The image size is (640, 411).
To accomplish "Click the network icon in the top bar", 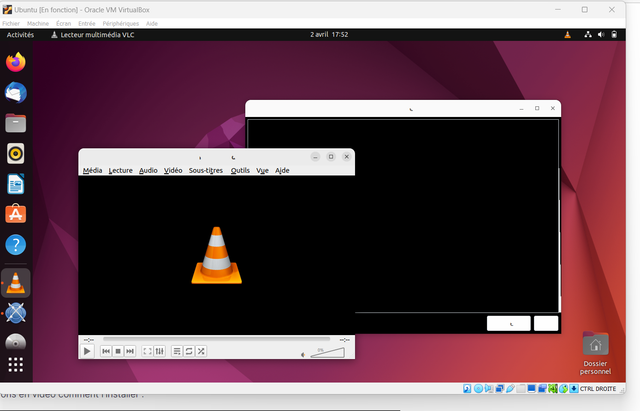I will (588, 35).
